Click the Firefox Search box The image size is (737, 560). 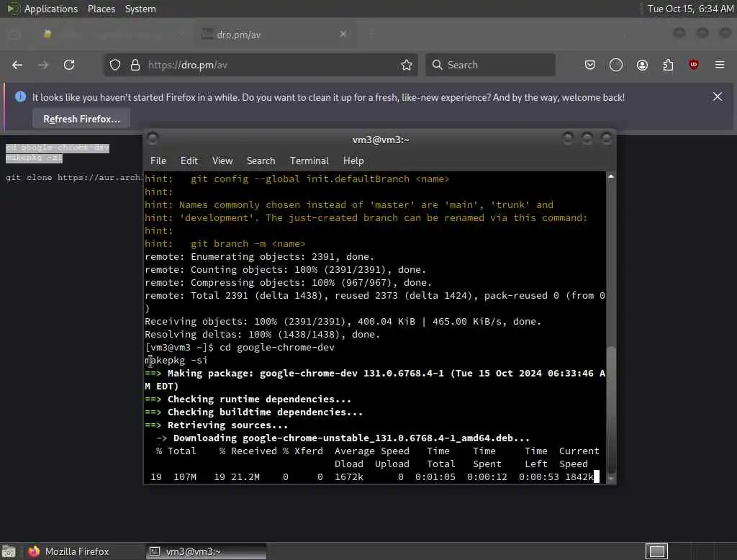coord(490,65)
